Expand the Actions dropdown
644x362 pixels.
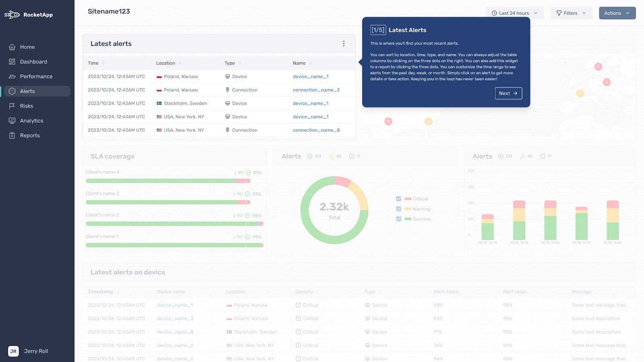tap(617, 13)
